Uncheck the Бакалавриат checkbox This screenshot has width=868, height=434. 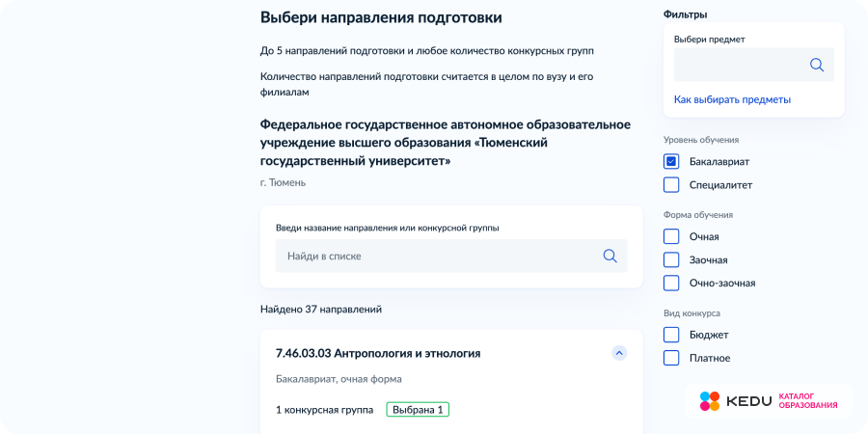click(671, 161)
